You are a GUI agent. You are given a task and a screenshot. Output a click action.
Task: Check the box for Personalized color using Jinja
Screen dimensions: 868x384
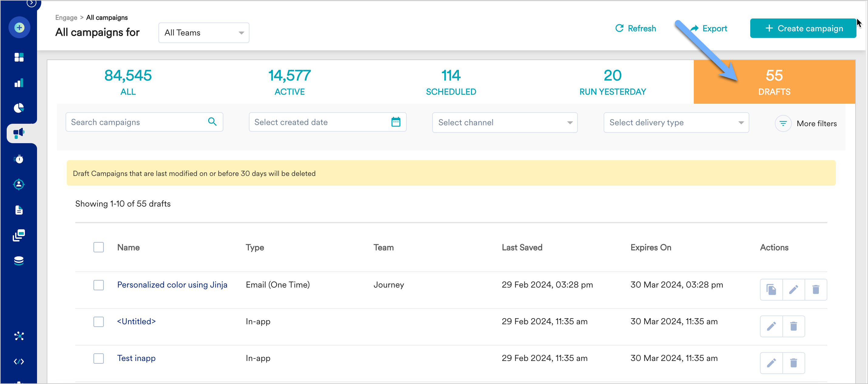pos(98,285)
